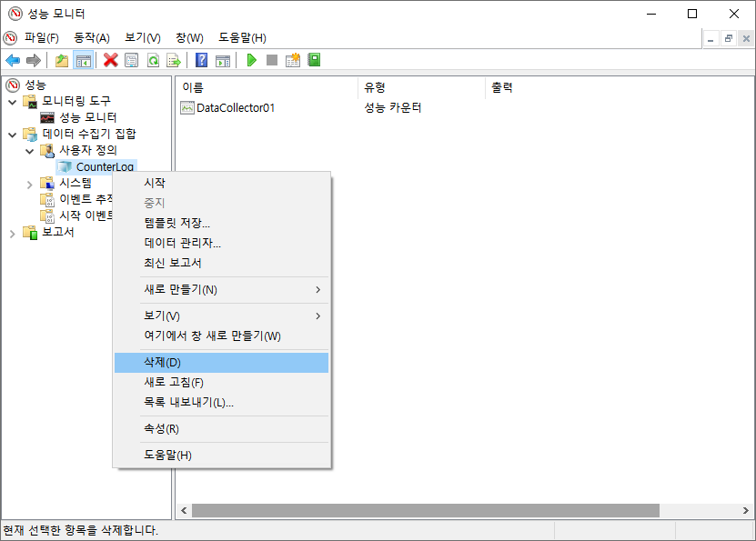
Task: Click the green View latest report icon
Action: [x=314, y=60]
